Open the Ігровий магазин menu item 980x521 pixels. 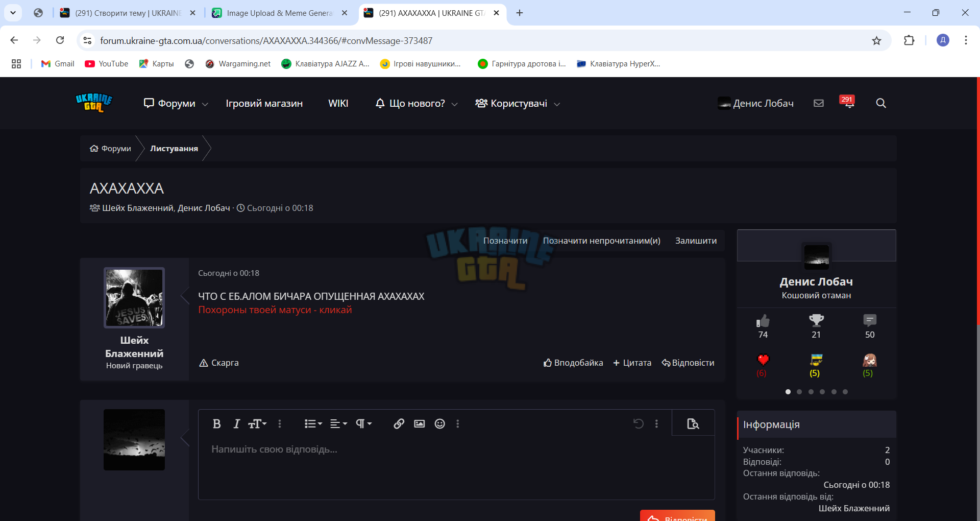coord(264,104)
